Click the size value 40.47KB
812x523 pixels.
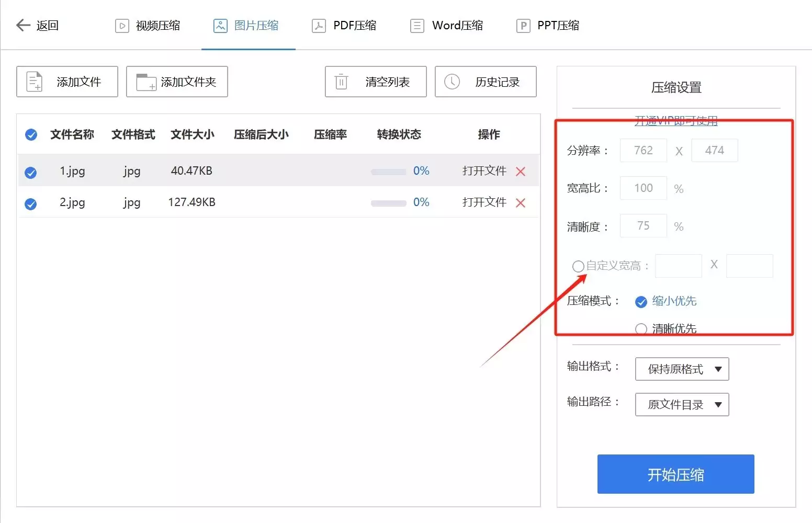click(191, 171)
